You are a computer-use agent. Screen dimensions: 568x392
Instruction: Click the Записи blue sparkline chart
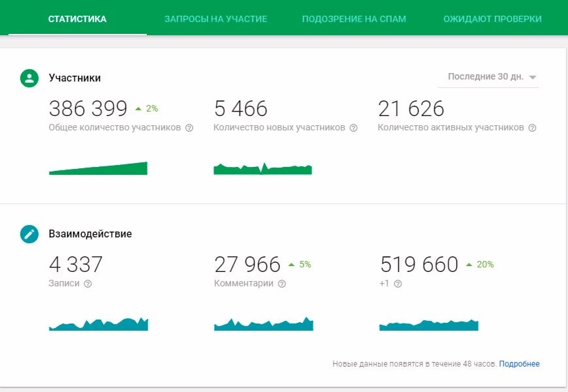click(x=99, y=325)
